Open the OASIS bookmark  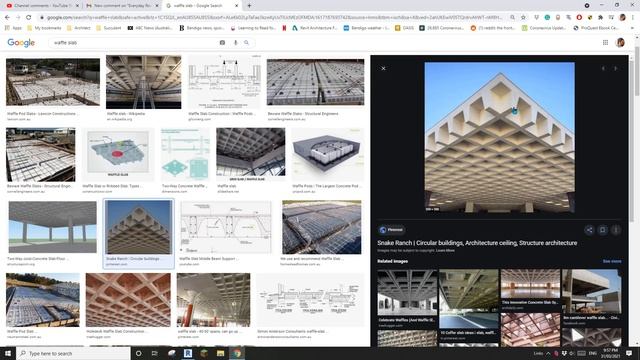pos(404,28)
